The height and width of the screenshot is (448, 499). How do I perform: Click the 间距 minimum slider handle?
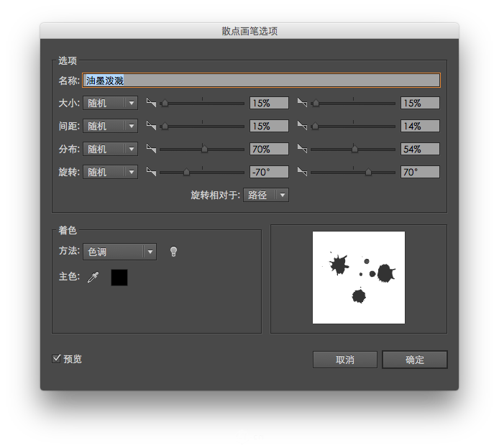coord(165,126)
